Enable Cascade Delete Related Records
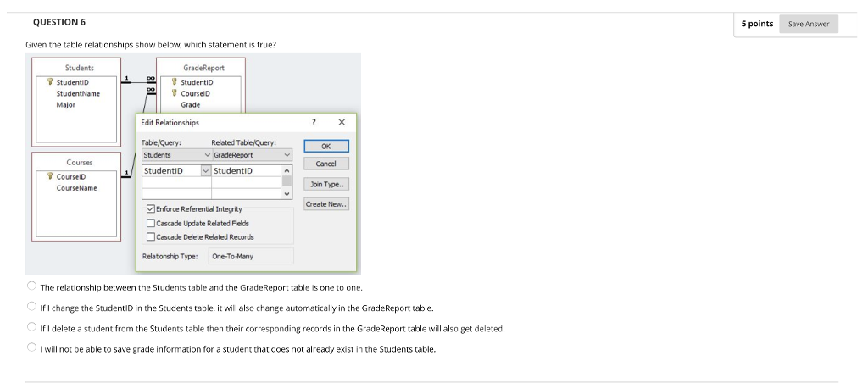The image size is (868, 389). point(151,236)
